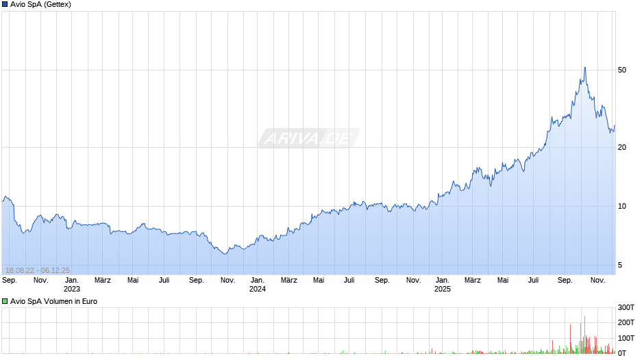The width and height of the screenshot is (644, 360).
Task: Click the price axis value 50
Action: [x=622, y=70]
